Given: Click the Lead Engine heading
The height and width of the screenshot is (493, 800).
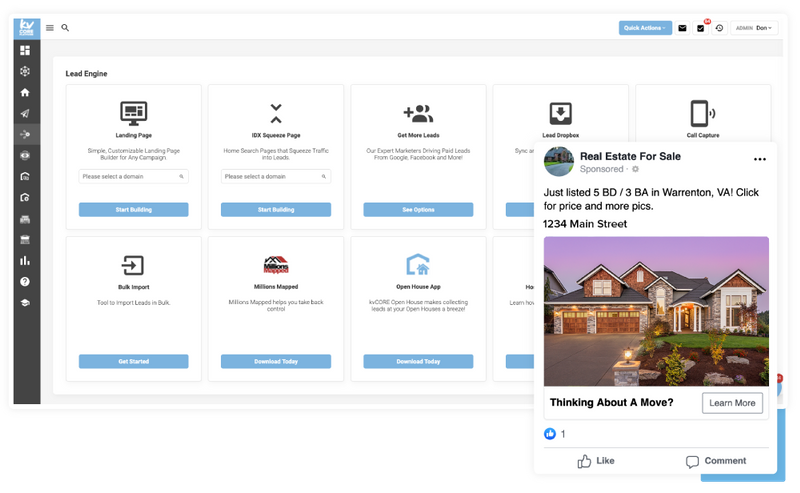Looking at the screenshot, I should 86,73.
